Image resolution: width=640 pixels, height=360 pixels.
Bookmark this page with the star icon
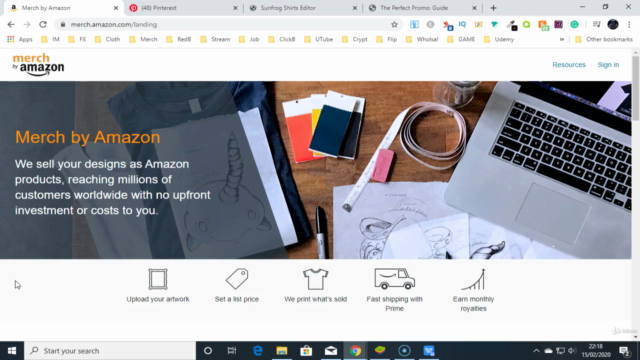point(394,24)
